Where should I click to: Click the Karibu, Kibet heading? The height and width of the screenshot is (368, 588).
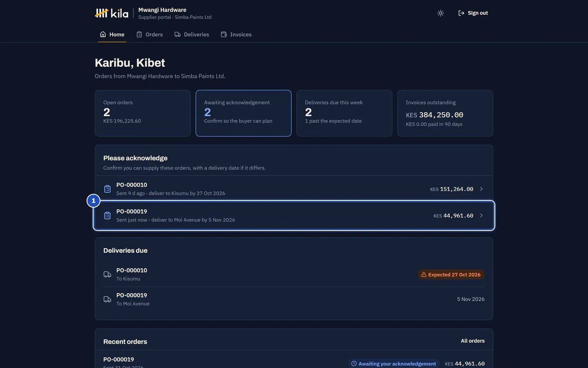point(130,63)
